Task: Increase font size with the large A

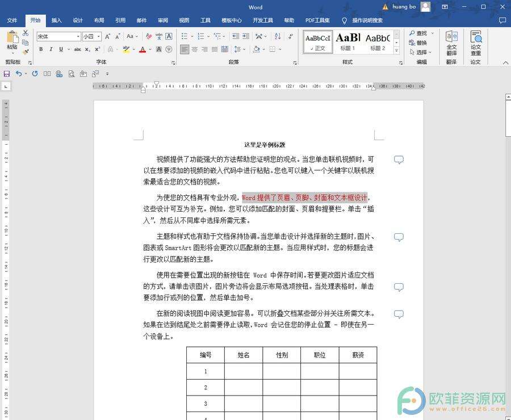Action: [107, 36]
